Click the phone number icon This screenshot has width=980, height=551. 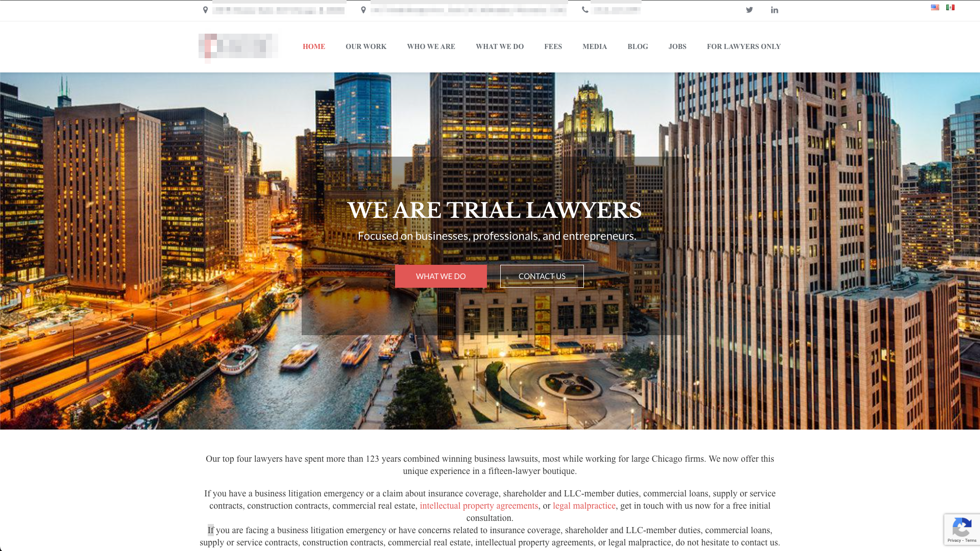click(585, 9)
